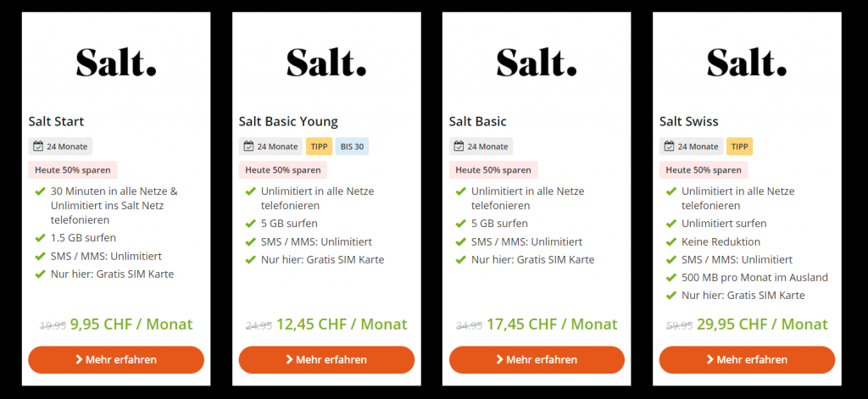The height and width of the screenshot is (399, 868).
Task: Click the Salt logo on Salt Start card
Action: pos(116,62)
